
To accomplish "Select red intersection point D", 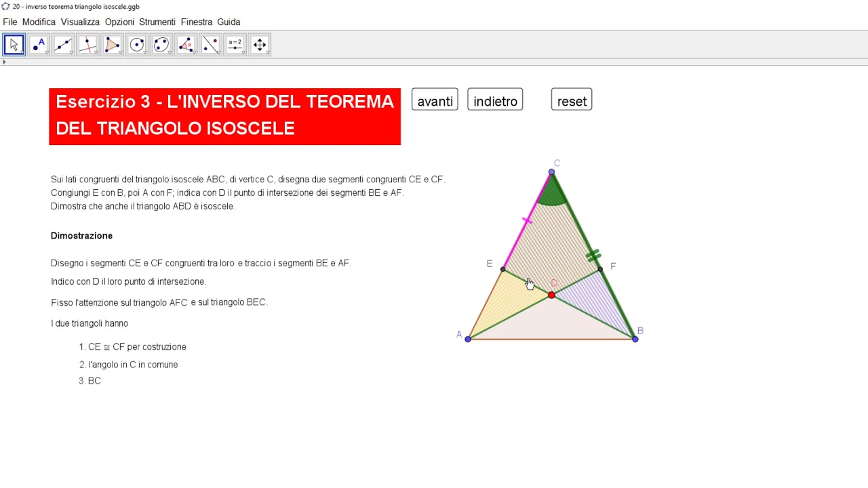I will tap(551, 295).
